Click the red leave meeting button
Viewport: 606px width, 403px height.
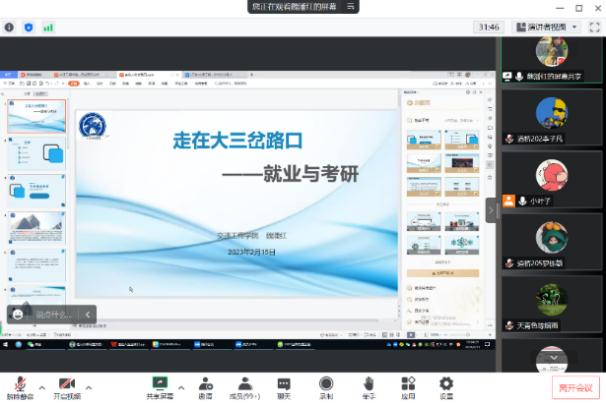coord(576,387)
